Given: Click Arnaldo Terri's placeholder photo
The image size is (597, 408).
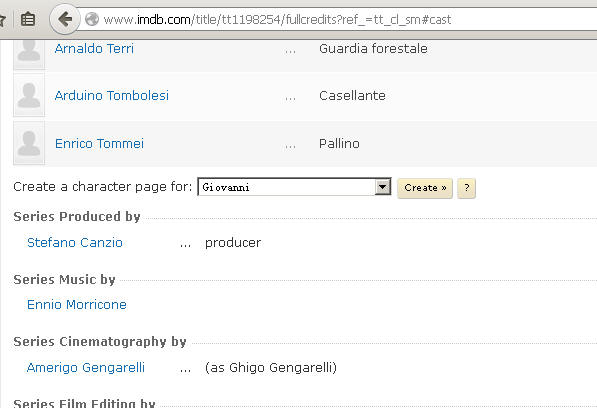Looking at the screenshot, I should [x=29, y=53].
